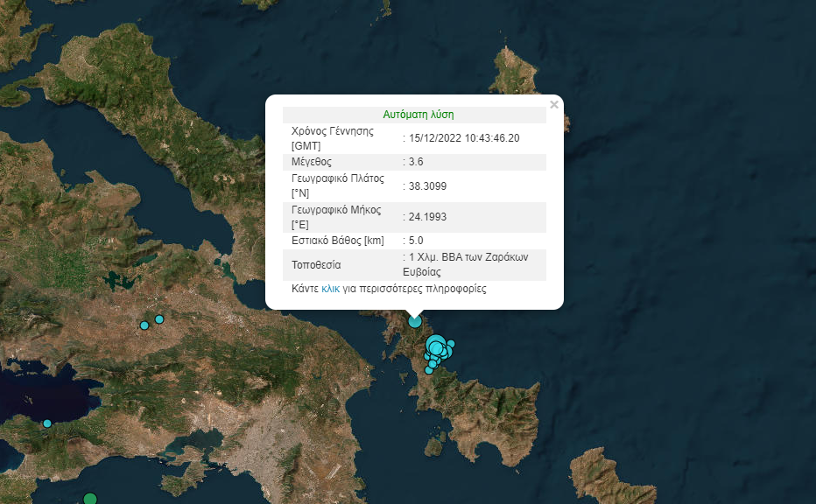Click the latitude value 38.3099
This screenshot has height=504, width=816.
[428, 186]
